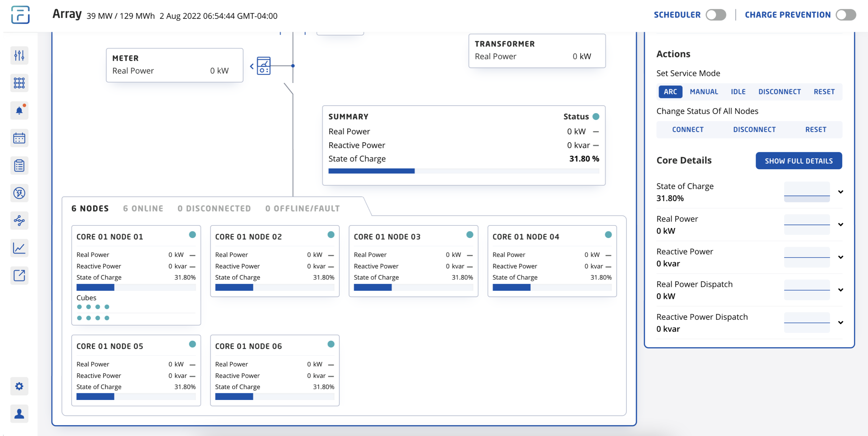
Task: Click the settings gear sidebar icon
Action: point(19,386)
